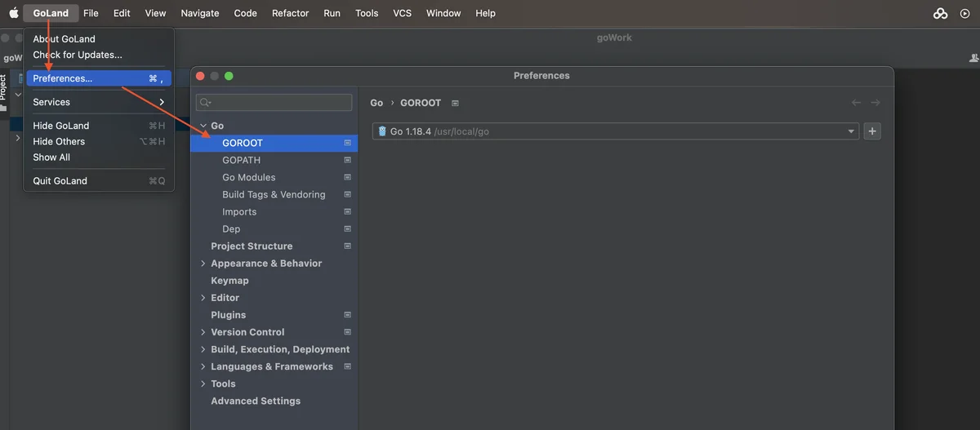980x430 pixels.
Task: Choose About GoLand from the menu
Action: [99, 39]
